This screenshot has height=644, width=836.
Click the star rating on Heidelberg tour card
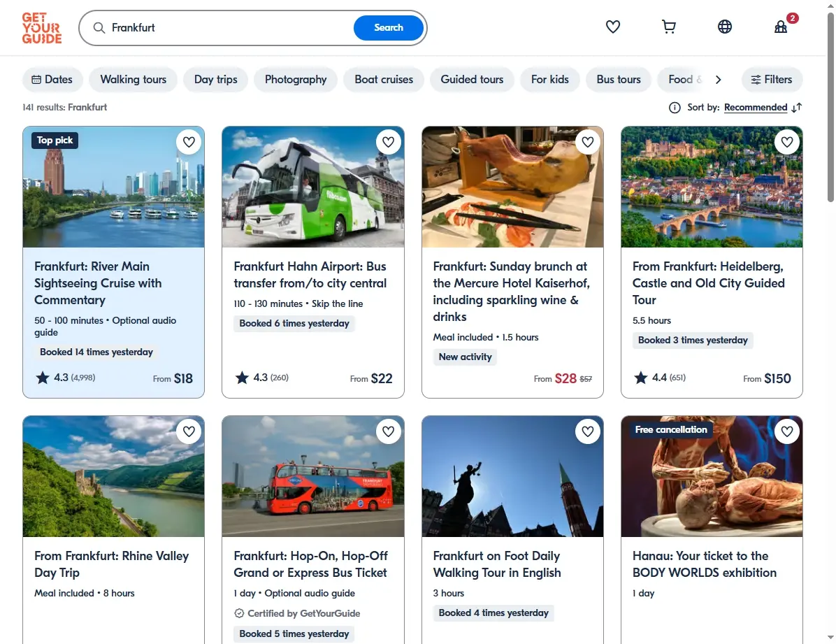point(660,378)
